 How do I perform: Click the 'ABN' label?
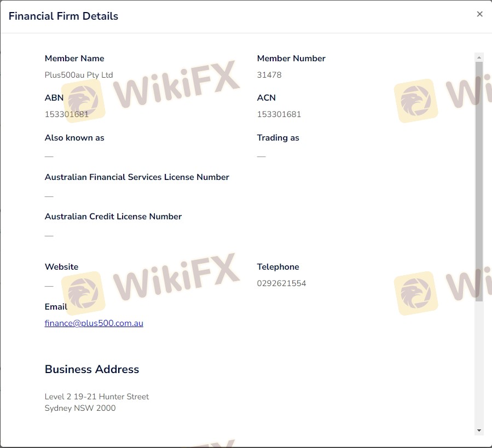(54, 98)
